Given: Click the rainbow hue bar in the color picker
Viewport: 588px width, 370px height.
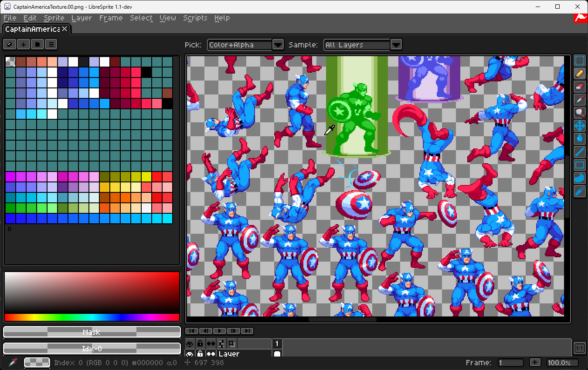Looking at the screenshot, I should 92,317.
